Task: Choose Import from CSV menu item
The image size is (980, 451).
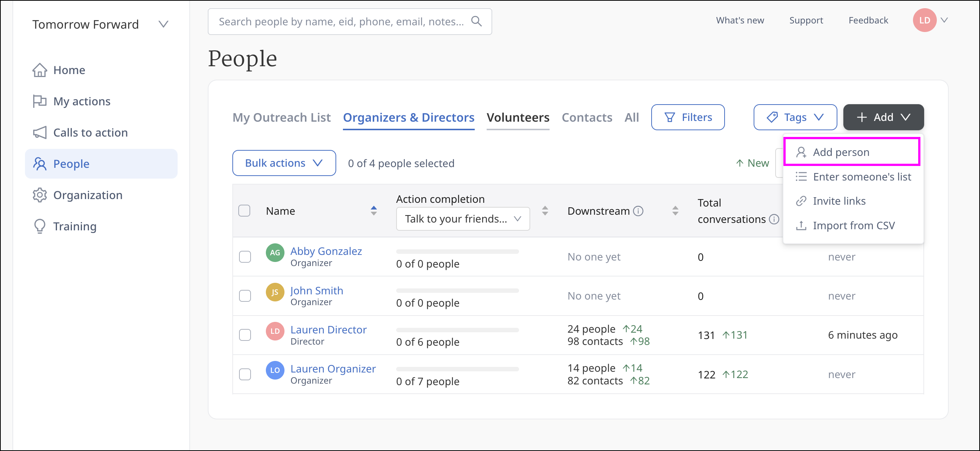Action: coord(853,225)
